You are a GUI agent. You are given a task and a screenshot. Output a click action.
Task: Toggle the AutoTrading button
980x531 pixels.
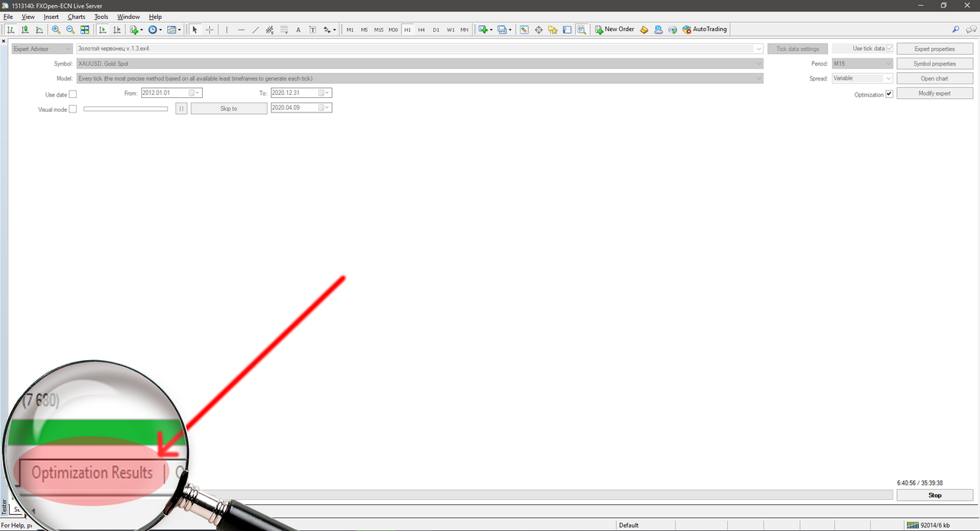click(705, 30)
